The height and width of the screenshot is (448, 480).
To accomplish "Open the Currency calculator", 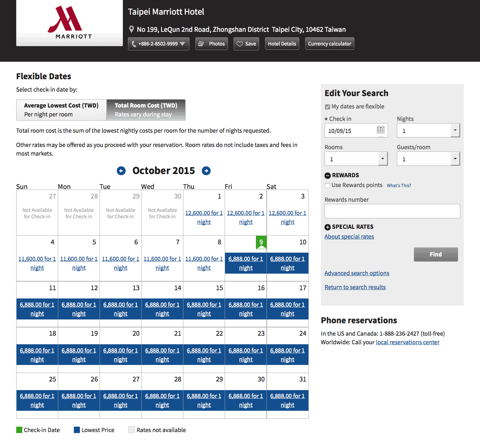I will click(330, 44).
